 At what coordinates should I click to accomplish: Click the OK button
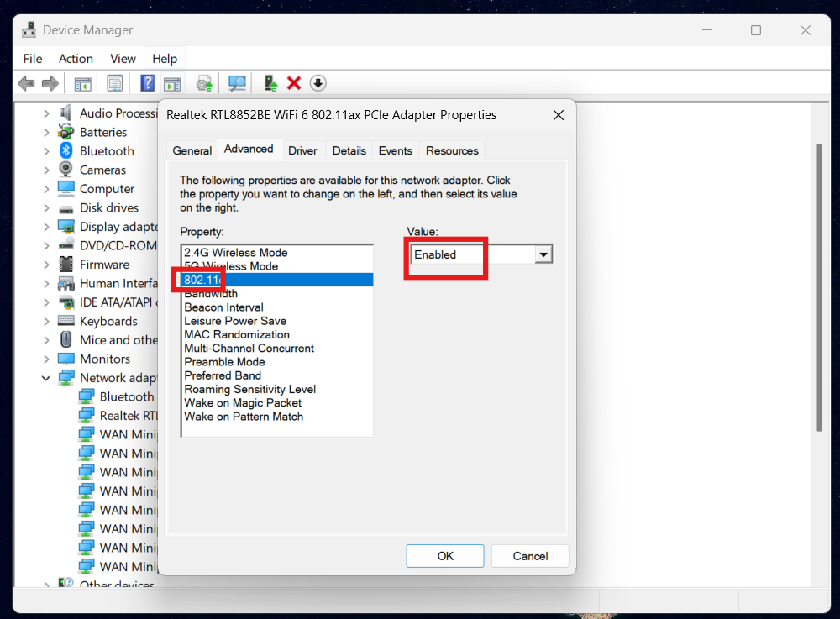coord(445,556)
